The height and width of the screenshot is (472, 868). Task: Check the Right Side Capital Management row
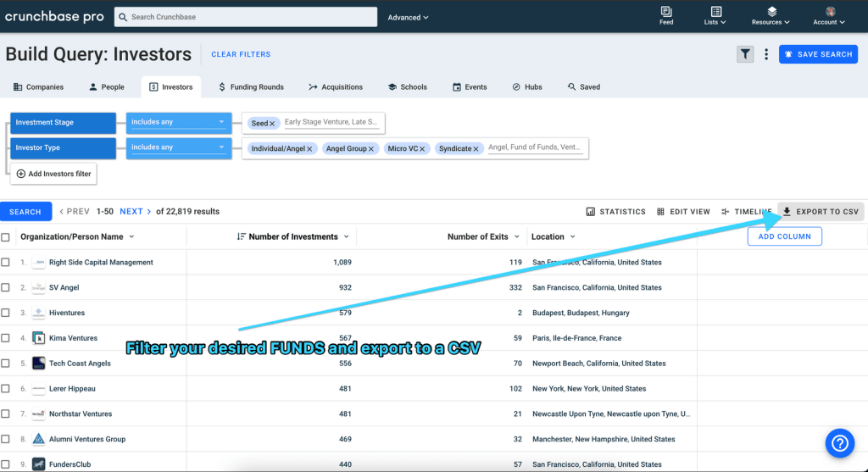point(6,263)
